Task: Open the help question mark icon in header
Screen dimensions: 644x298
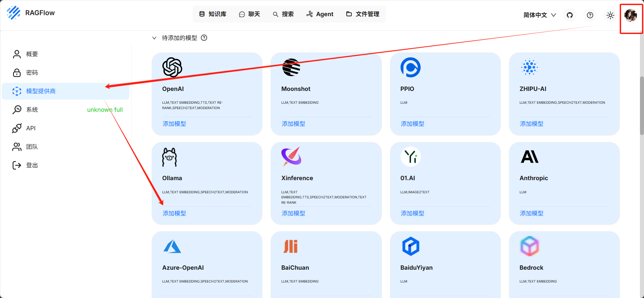Action: pos(590,15)
